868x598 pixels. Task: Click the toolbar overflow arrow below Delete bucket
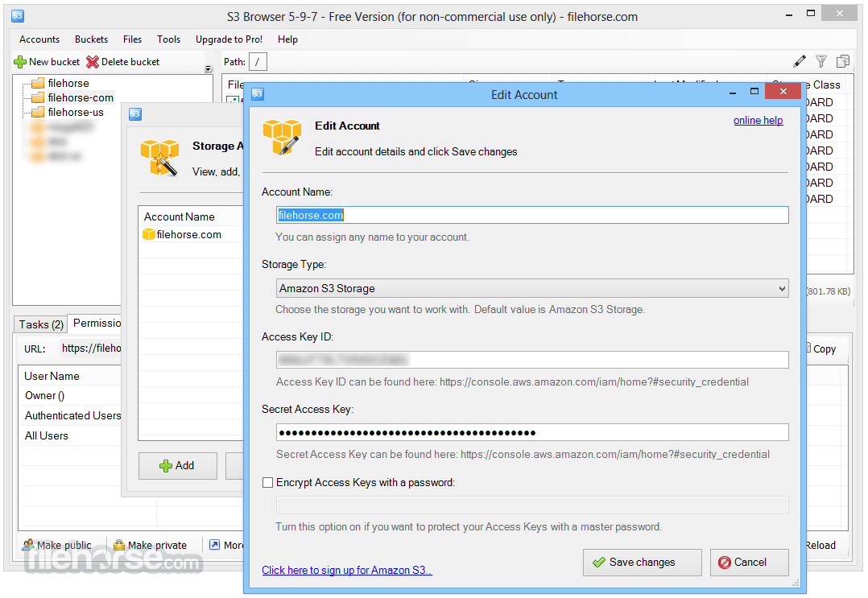coord(209,69)
